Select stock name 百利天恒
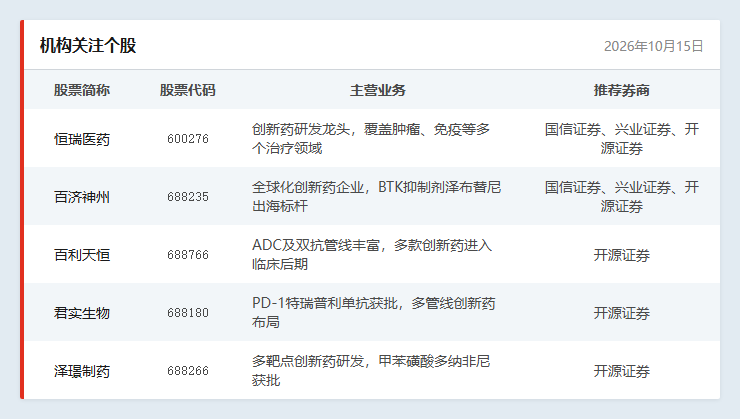This screenshot has height=419, width=740. (x=82, y=255)
